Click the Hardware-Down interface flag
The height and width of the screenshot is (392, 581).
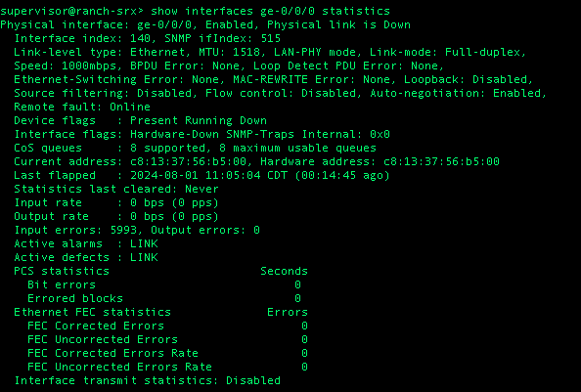click(174, 134)
